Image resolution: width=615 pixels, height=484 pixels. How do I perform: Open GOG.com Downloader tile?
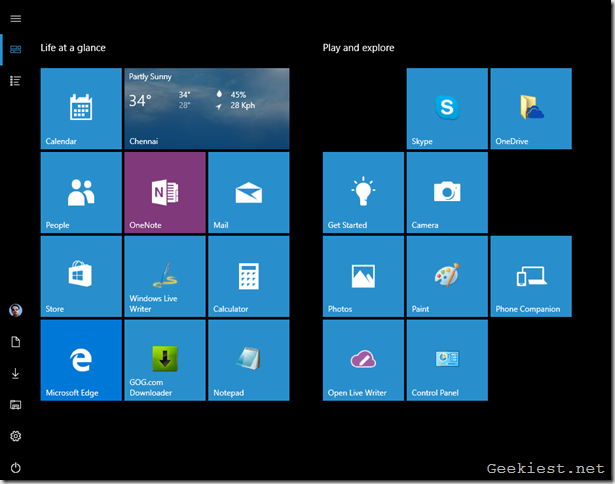coord(165,360)
